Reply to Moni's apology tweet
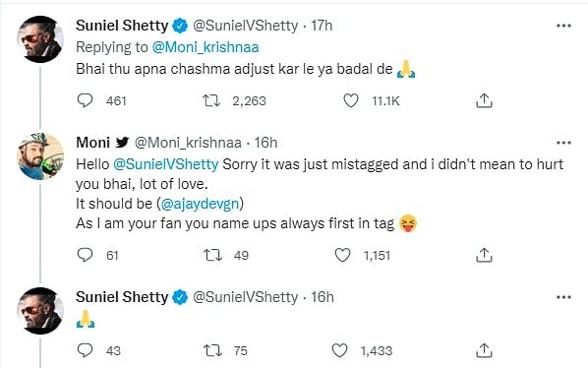 86,255
